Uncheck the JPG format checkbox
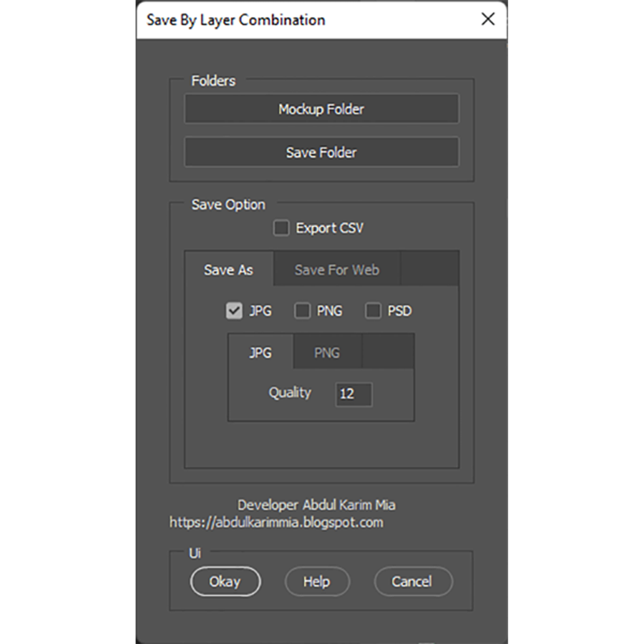This screenshot has width=644, height=644. click(x=233, y=311)
